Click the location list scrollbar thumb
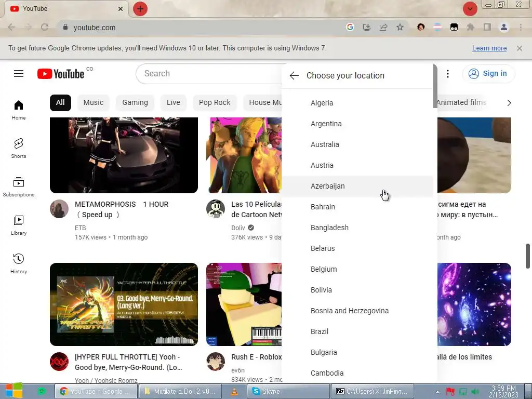532x399 pixels. click(x=435, y=86)
